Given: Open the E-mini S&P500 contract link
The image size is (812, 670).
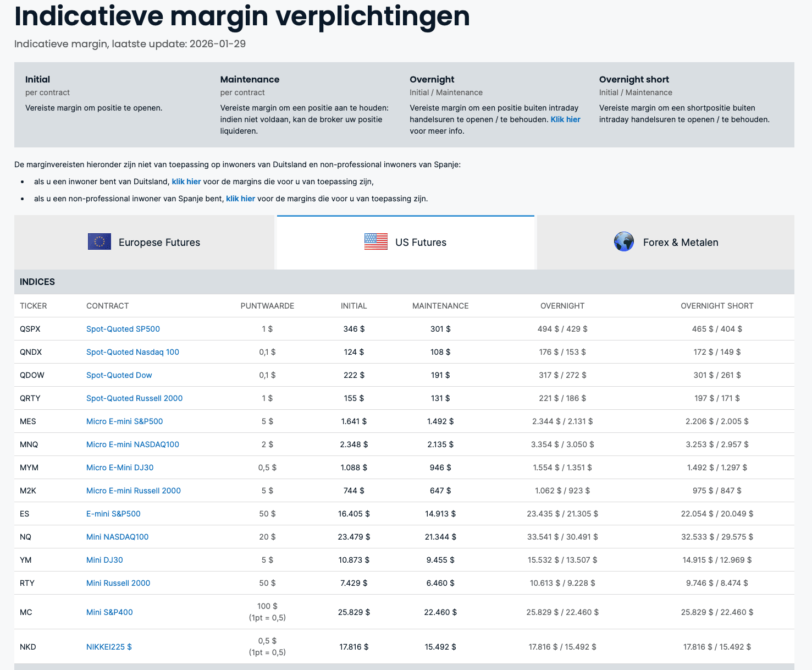Looking at the screenshot, I should [113, 514].
